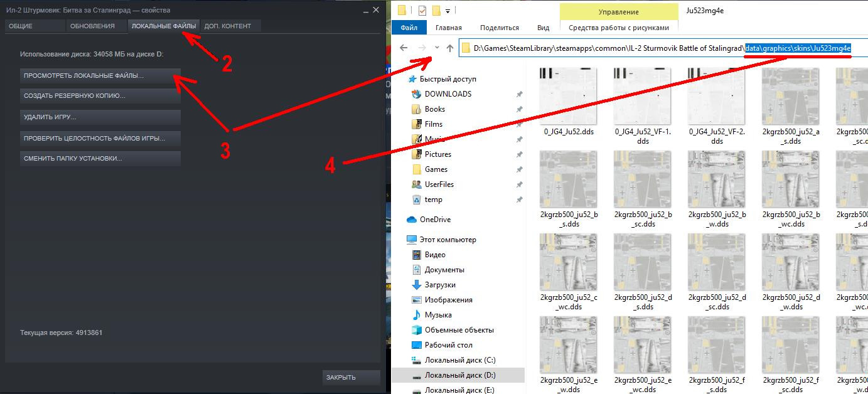Open Локальный диск (C:) drive
Screen dimensions: 868x394
click(460, 360)
